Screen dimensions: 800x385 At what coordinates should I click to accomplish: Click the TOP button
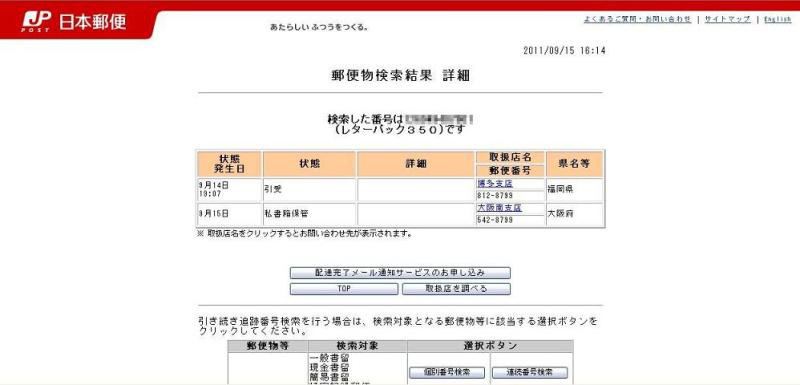coord(344,289)
